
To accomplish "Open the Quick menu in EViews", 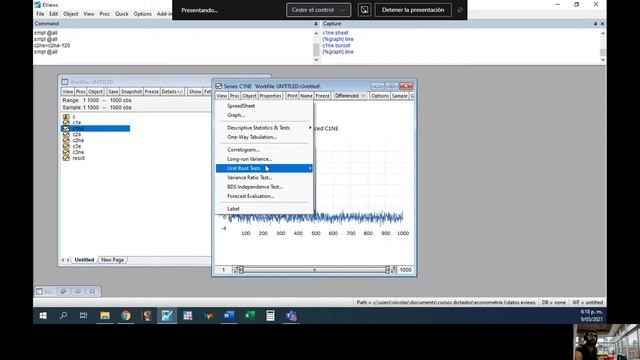I will pos(121,14).
